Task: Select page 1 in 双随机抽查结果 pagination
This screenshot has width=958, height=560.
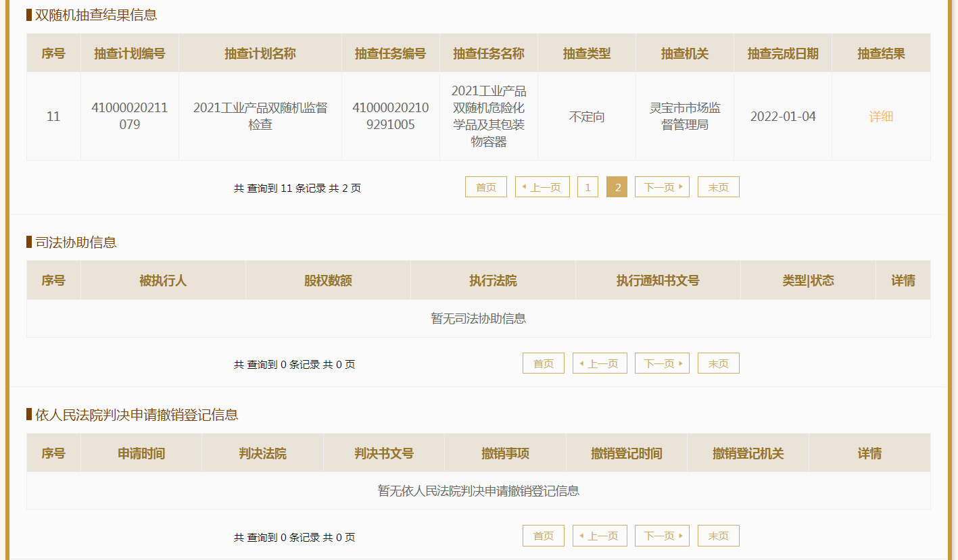Action: pyautogui.click(x=588, y=187)
